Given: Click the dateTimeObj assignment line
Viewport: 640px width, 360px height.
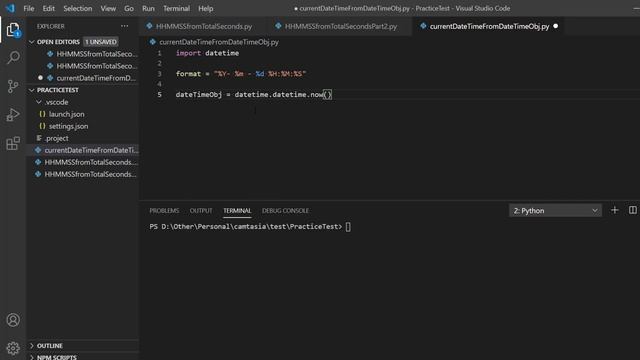Looking at the screenshot, I should pos(253,94).
